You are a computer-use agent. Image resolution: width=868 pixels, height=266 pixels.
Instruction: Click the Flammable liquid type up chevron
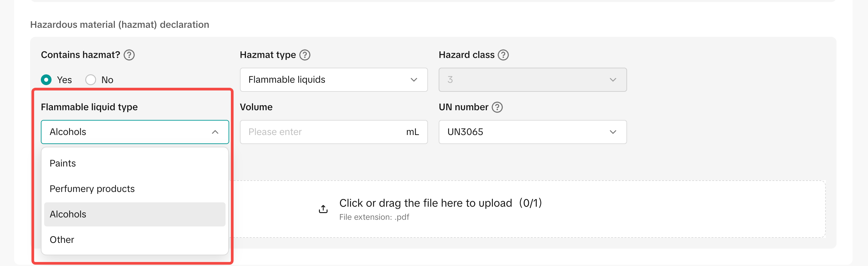click(215, 132)
